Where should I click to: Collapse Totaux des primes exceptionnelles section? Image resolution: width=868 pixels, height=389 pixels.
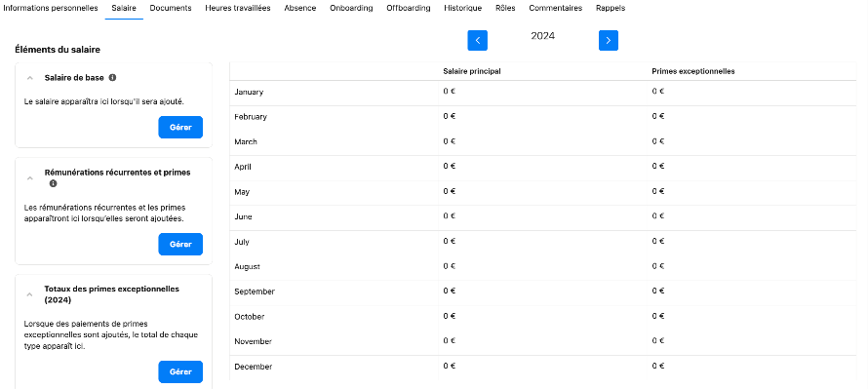(x=30, y=294)
